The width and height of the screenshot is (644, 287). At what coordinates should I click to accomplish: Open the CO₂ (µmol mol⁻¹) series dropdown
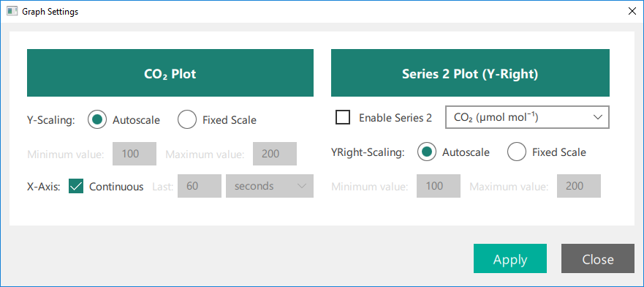pyautogui.click(x=527, y=117)
